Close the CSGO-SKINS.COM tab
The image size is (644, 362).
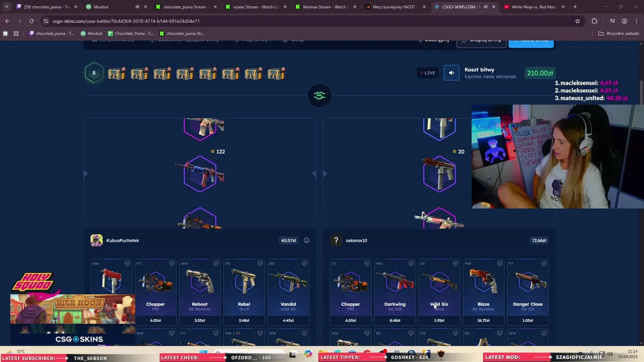click(494, 7)
